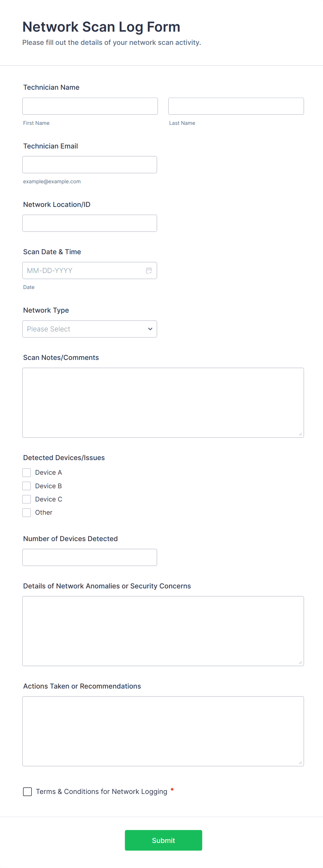The width and height of the screenshot is (323, 868).
Task: Click the calendar icon in date field
Action: tap(149, 271)
